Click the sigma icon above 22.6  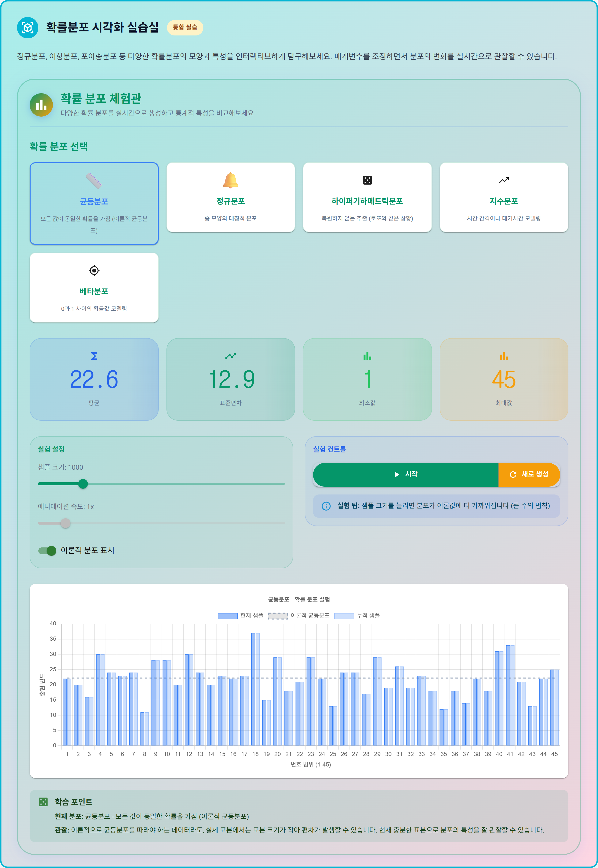(94, 356)
